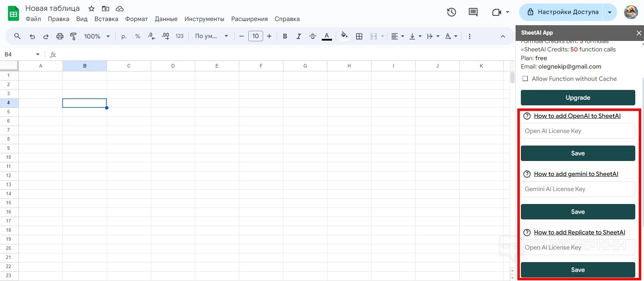Open the Инструменты menu

coord(204,19)
